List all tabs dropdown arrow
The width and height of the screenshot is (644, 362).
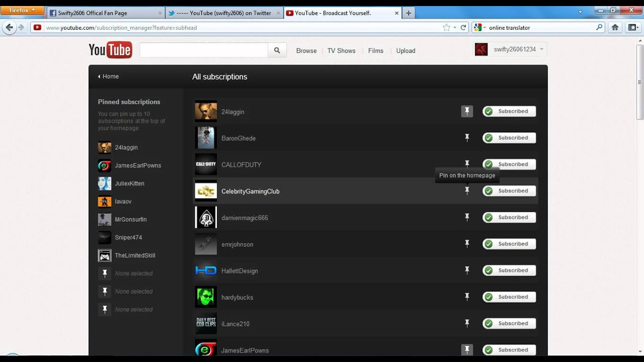click(580, 12)
